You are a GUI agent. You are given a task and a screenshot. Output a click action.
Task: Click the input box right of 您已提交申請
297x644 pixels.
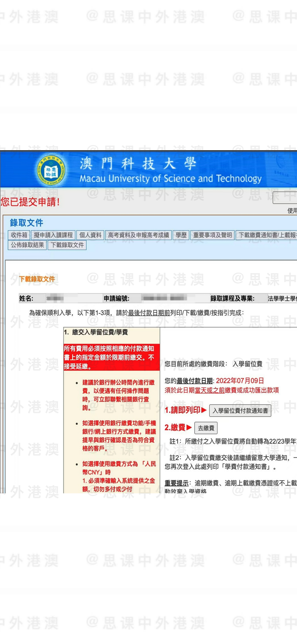pos(285,197)
